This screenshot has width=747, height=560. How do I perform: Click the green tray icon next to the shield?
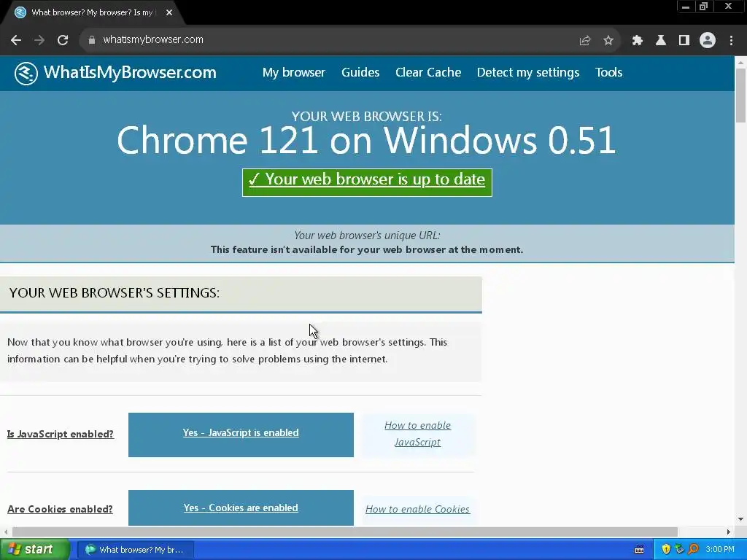[x=679, y=550]
